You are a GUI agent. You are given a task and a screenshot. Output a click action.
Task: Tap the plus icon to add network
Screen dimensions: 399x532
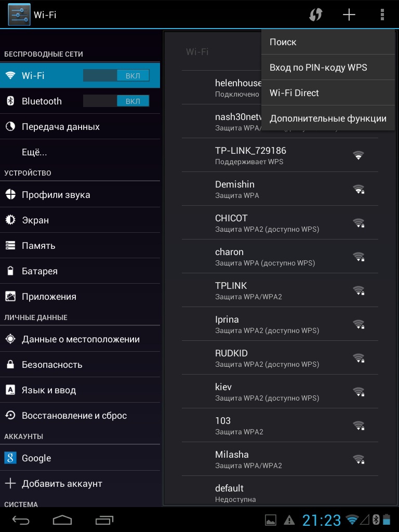(349, 15)
